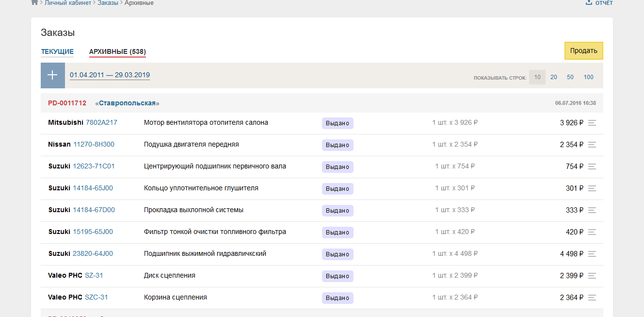Open row menu for Nissan 11270-8H300

pyautogui.click(x=592, y=145)
